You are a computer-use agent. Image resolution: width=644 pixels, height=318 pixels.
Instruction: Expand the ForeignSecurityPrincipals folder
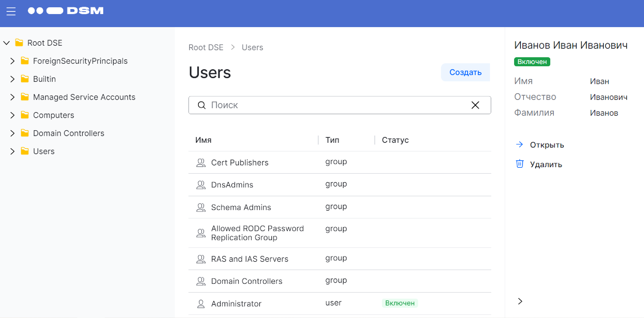tap(12, 61)
